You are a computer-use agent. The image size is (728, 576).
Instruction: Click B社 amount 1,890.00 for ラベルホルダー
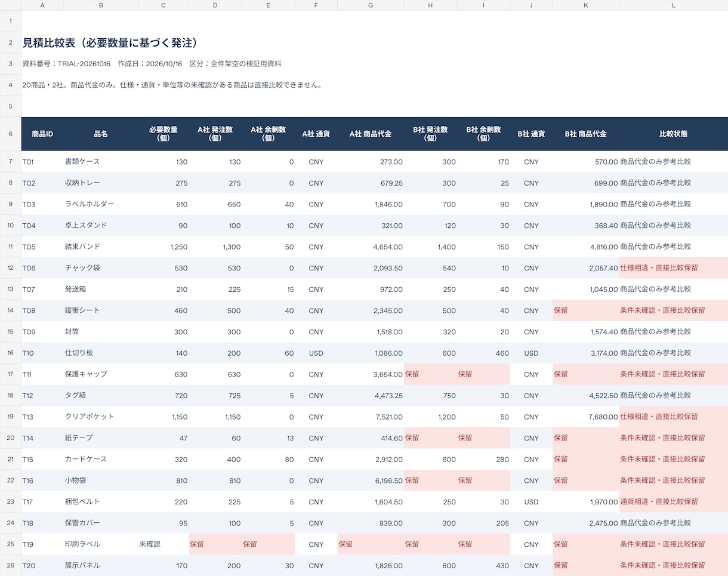[586, 204]
